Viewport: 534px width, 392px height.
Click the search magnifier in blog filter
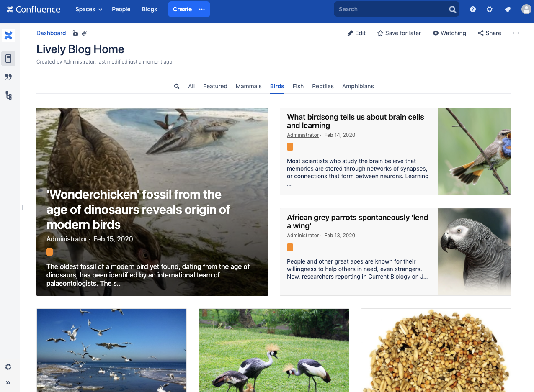click(177, 86)
